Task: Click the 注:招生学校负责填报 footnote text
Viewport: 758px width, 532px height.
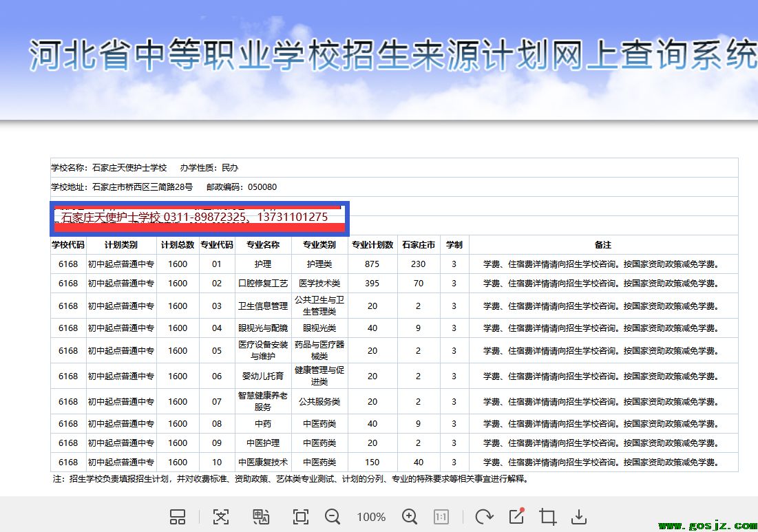Action: click(291, 479)
